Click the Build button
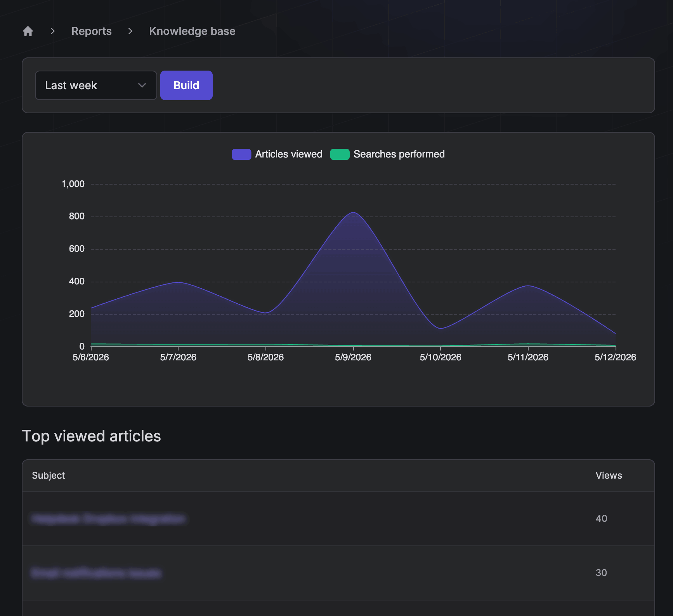Viewport: 673px width, 616px height. coord(186,85)
